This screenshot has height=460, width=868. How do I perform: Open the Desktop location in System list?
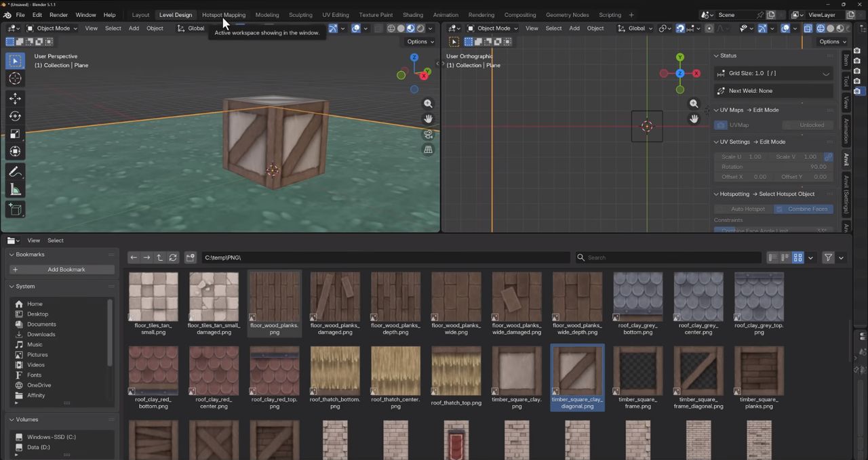pyautogui.click(x=37, y=314)
